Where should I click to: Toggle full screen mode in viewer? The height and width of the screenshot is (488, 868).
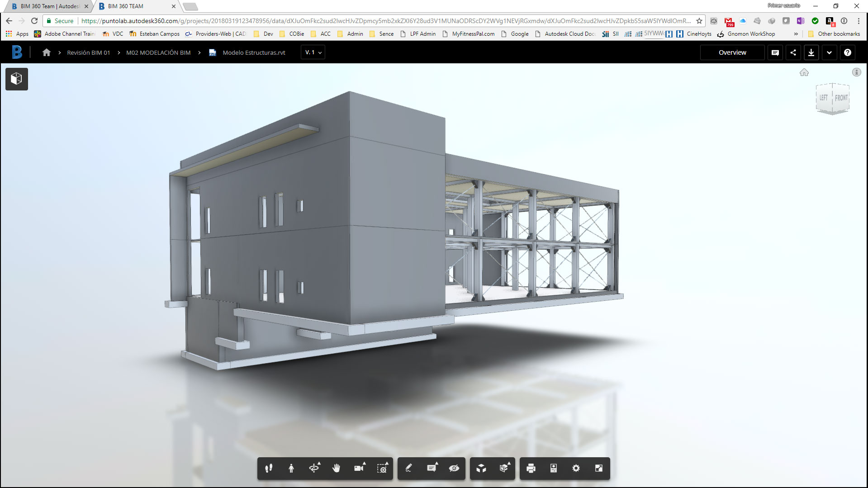tap(598, 468)
